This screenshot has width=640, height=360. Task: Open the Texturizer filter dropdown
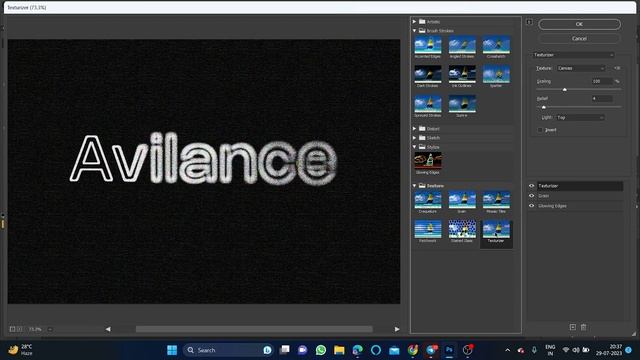coord(573,55)
